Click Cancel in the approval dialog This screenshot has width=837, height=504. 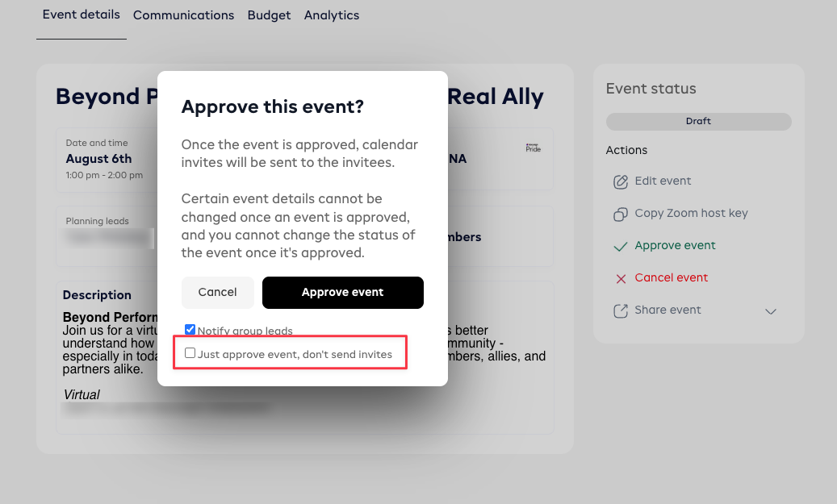point(217,292)
